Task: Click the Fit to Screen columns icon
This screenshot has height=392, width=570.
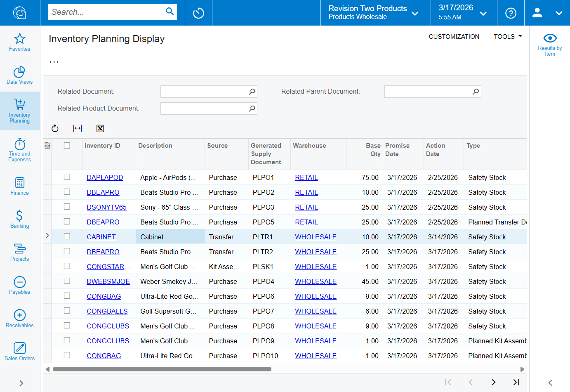Action: [78, 128]
